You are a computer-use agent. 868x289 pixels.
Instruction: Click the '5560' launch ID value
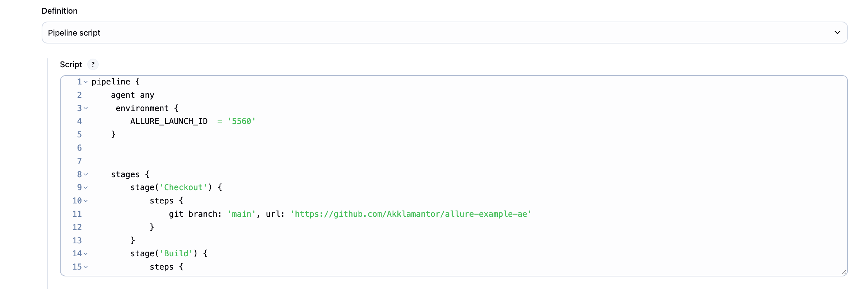pyautogui.click(x=242, y=121)
